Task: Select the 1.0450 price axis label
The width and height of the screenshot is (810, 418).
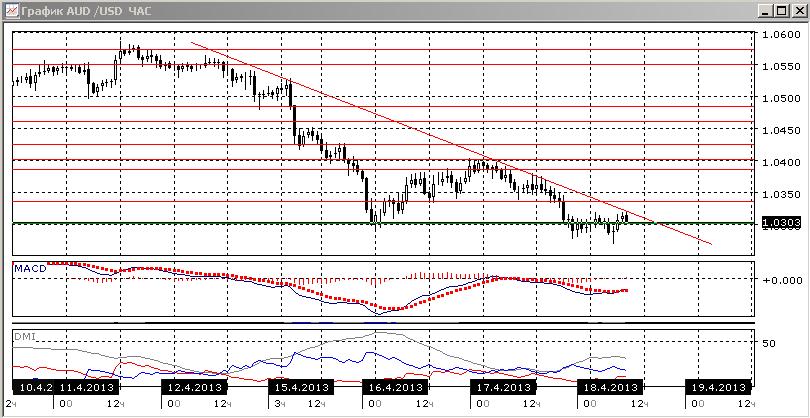Action: 781,130
